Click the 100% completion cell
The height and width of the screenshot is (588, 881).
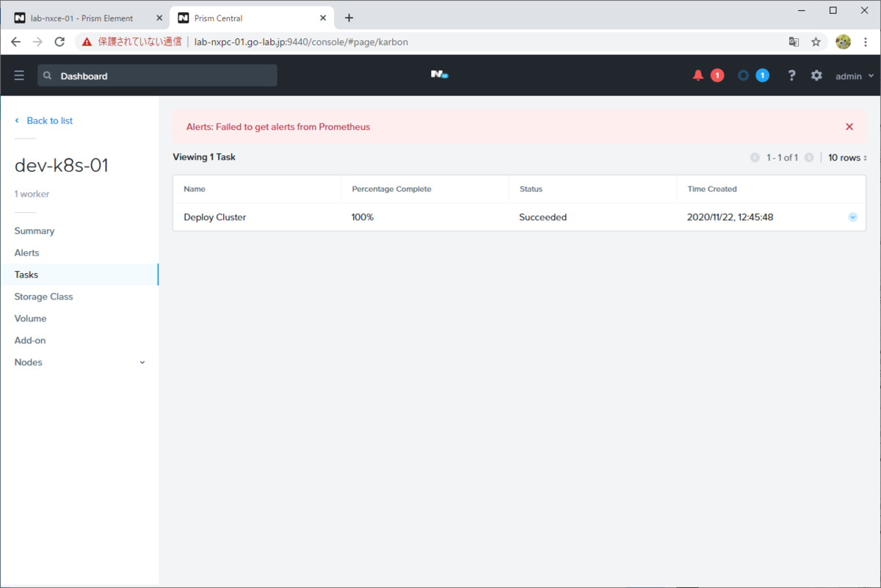pyautogui.click(x=363, y=217)
